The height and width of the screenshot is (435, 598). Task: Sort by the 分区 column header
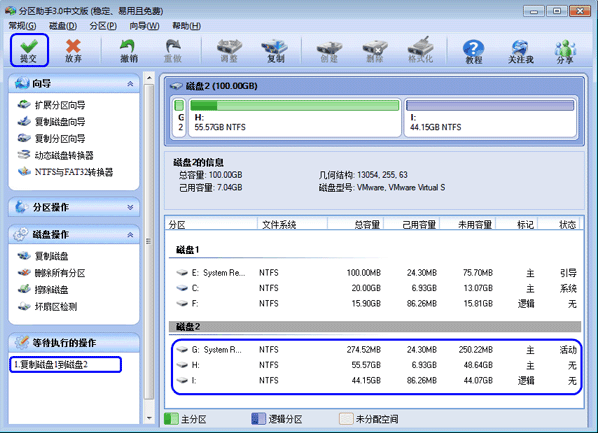click(x=212, y=225)
